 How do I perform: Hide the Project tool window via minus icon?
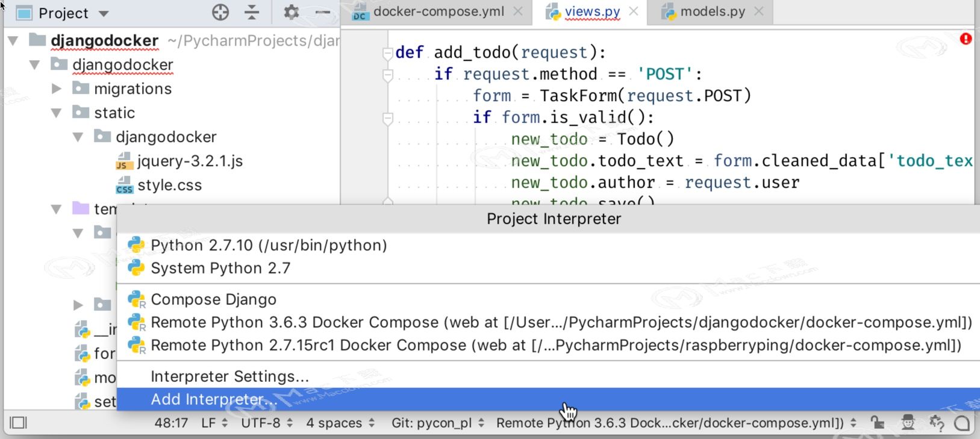tap(323, 12)
